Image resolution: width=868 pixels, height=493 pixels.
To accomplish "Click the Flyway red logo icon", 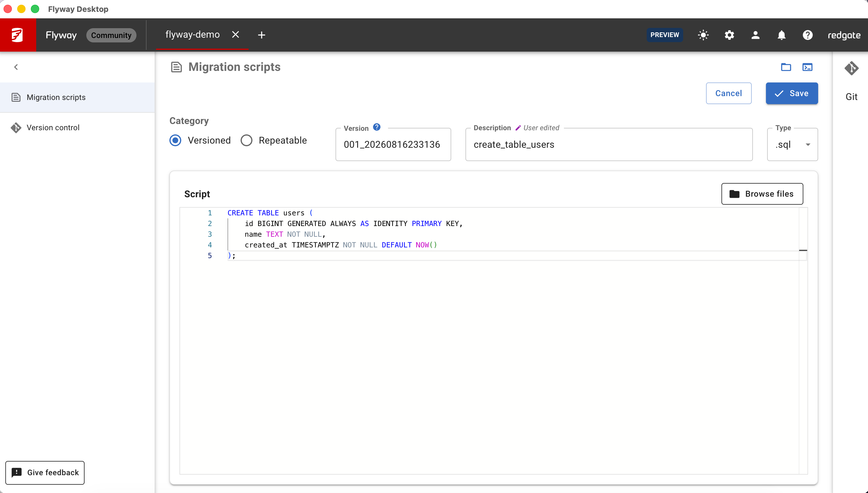I will pyautogui.click(x=18, y=35).
